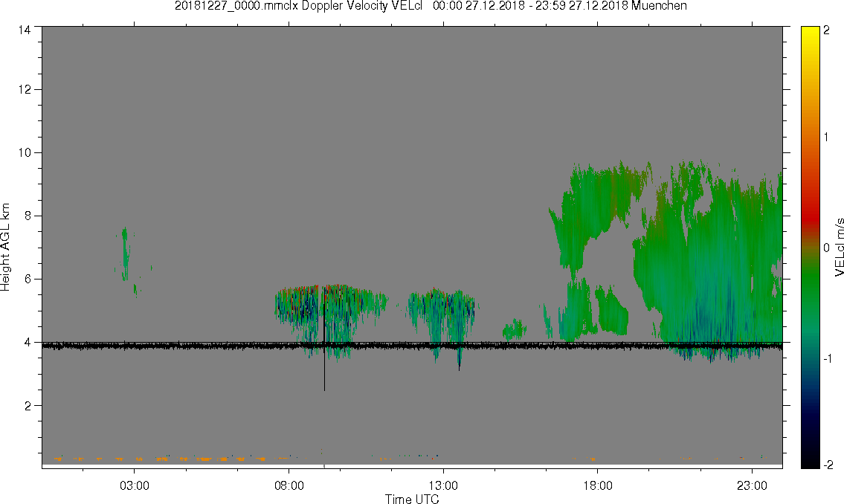
Task: Click the colorbar '-1' tick label
Action: [826, 359]
